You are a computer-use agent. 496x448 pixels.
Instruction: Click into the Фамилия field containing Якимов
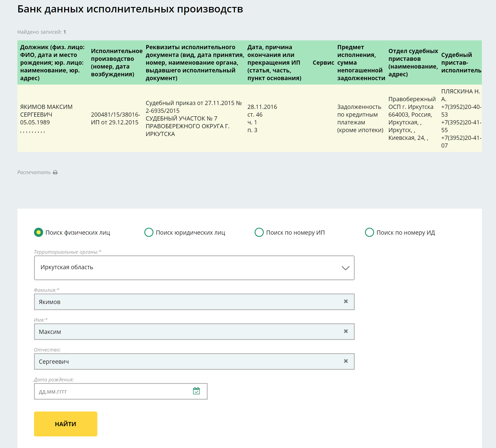[x=188, y=302]
